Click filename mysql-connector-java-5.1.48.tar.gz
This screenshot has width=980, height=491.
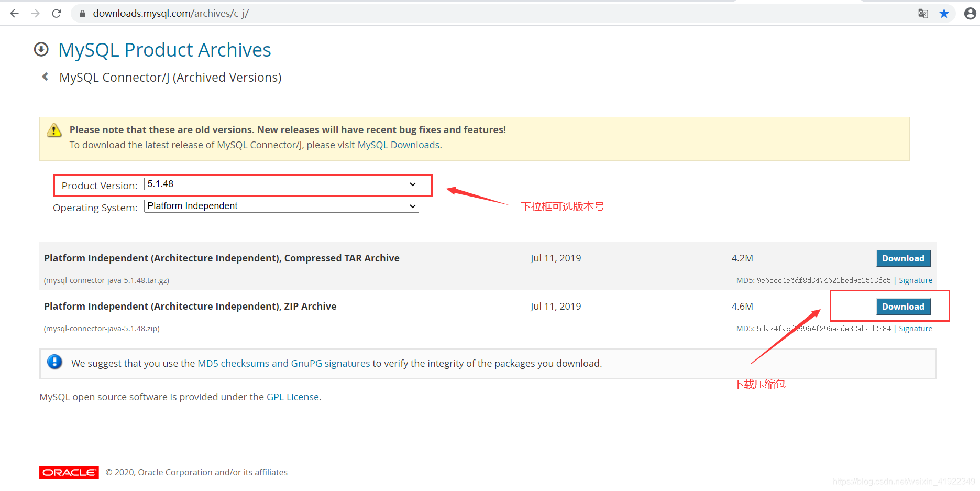click(106, 280)
